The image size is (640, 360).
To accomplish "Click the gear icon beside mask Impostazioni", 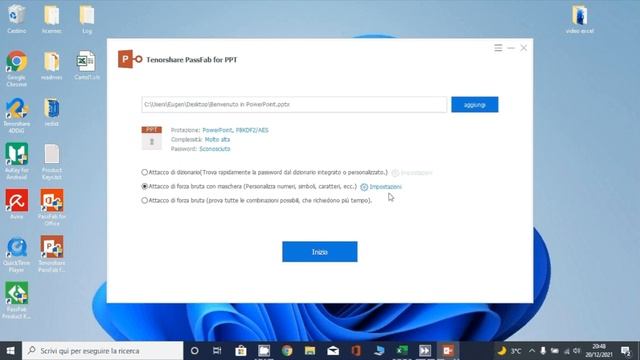I will (364, 187).
